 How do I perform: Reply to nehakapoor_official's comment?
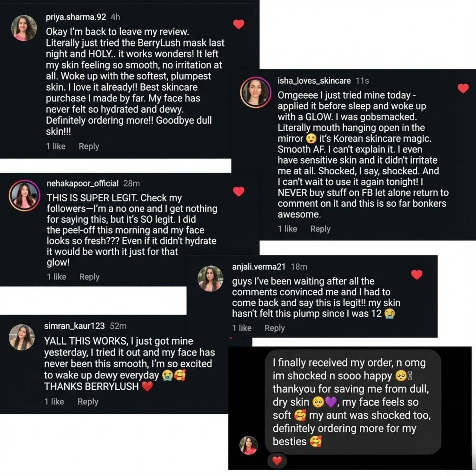89,277
